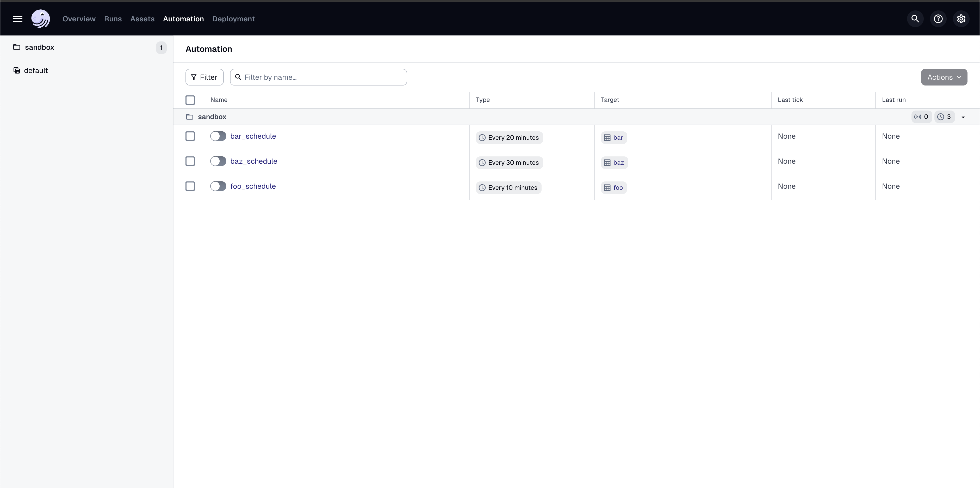Switch to the Overview tab
The height and width of the screenshot is (488, 980).
pyautogui.click(x=79, y=19)
